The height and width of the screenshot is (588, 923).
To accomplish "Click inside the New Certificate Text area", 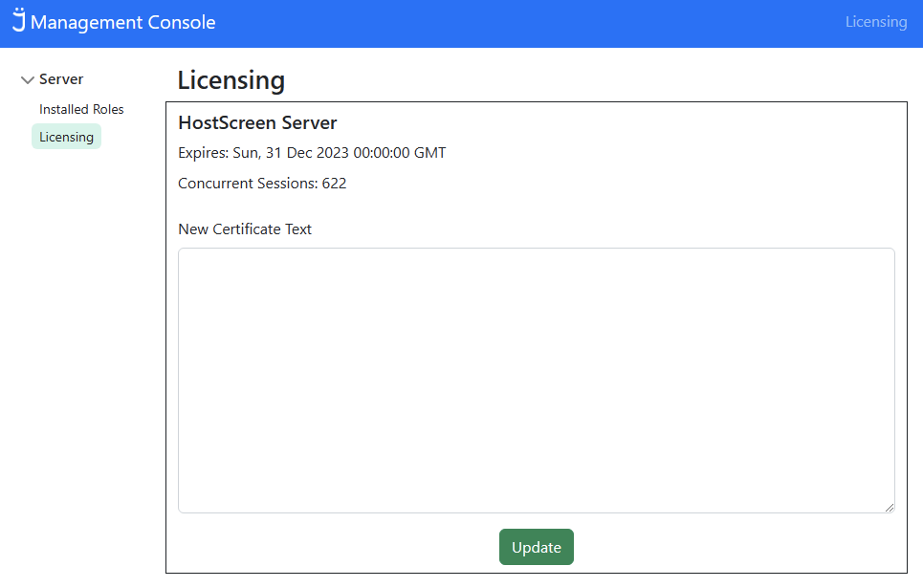I will [x=536, y=380].
